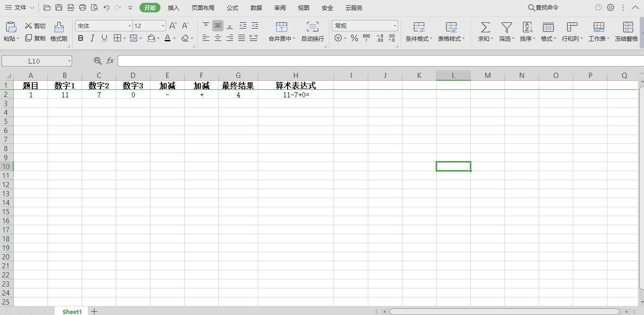This screenshot has height=315, width=644.
Task: Select the Sheet1 tab
Action: tap(71, 312)
